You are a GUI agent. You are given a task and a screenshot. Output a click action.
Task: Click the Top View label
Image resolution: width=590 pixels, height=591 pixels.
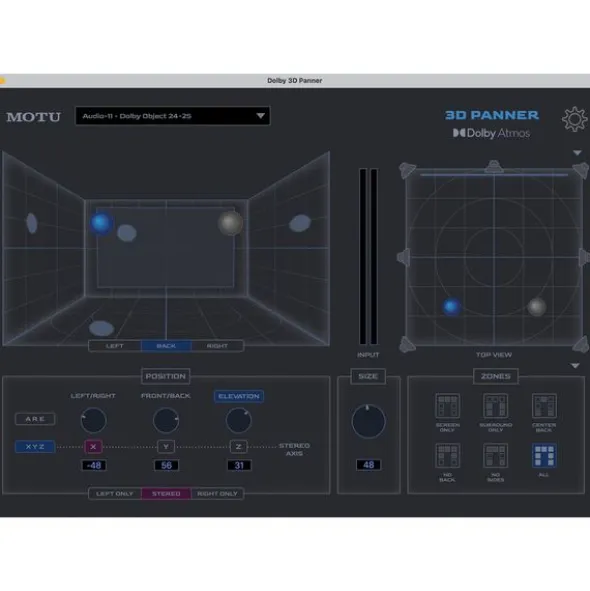494,355
